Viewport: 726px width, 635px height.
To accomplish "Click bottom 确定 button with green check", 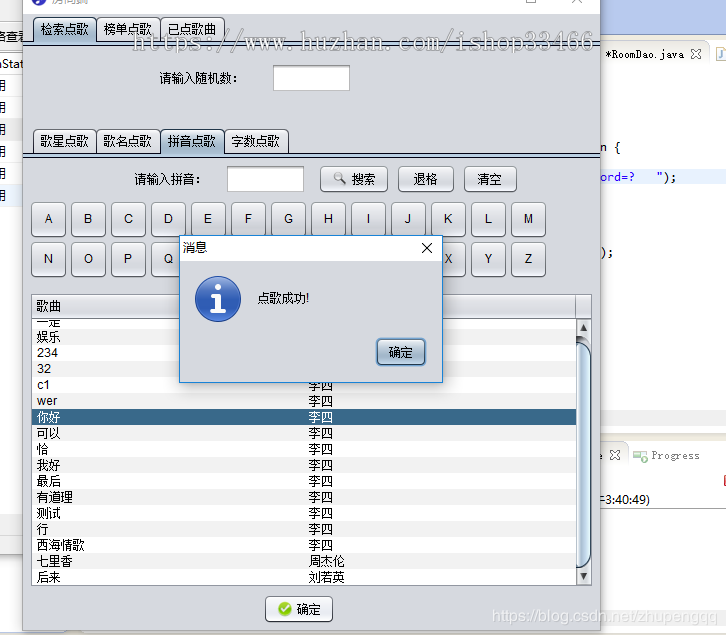I will [299, 609].
